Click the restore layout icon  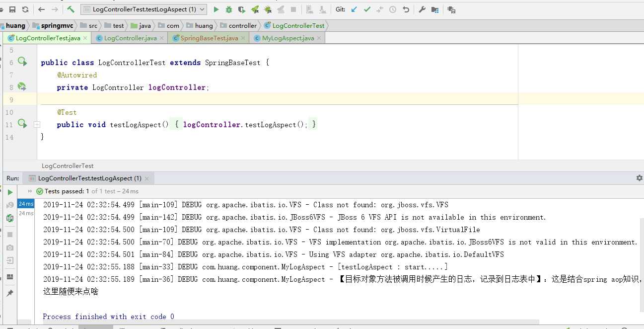(x=10, y=277)
